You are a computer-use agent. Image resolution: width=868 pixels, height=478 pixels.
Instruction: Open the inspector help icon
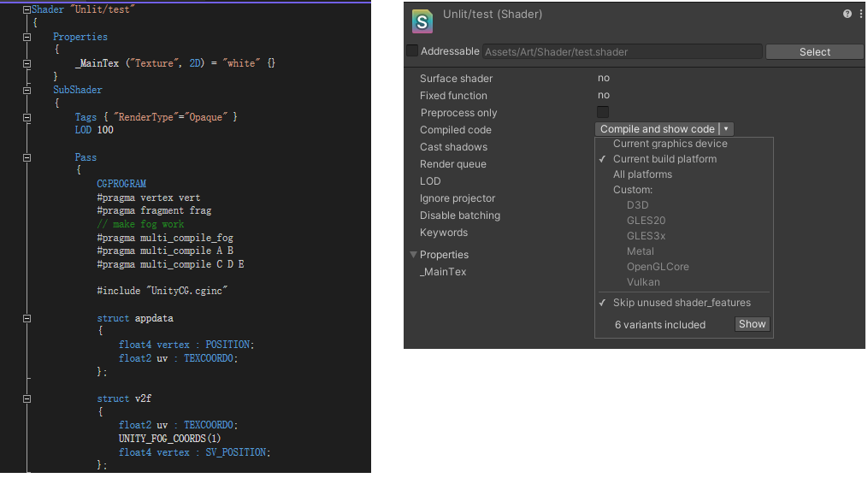click(x=847, y=15)
